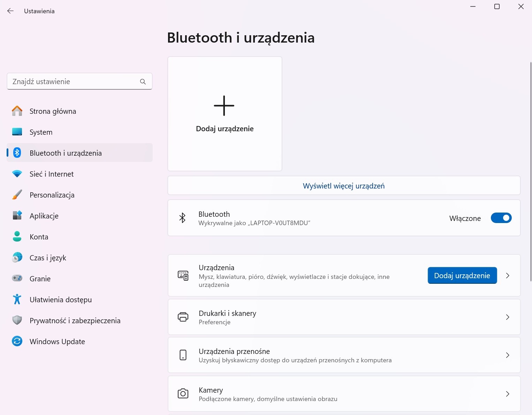
Task: Select Czas i język in the sidebar
Action: click(17, 258)
